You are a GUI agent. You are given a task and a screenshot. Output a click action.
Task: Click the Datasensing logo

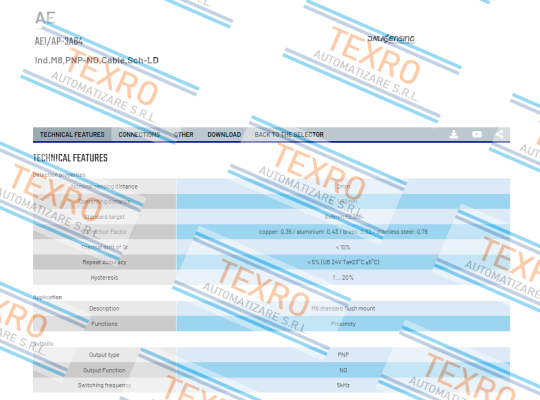(391, 39)
